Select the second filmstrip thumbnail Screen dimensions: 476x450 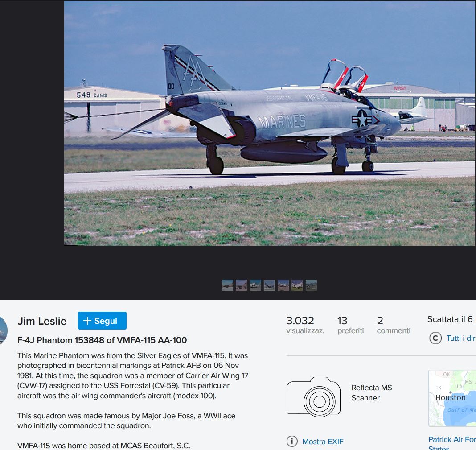click(241, 285)
